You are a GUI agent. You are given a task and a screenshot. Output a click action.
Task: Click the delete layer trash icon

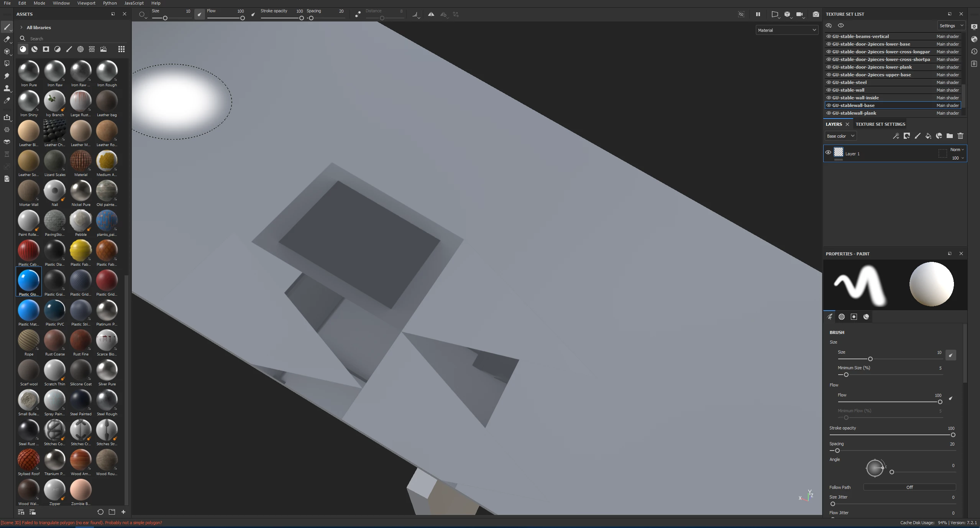tap(960, 136)
